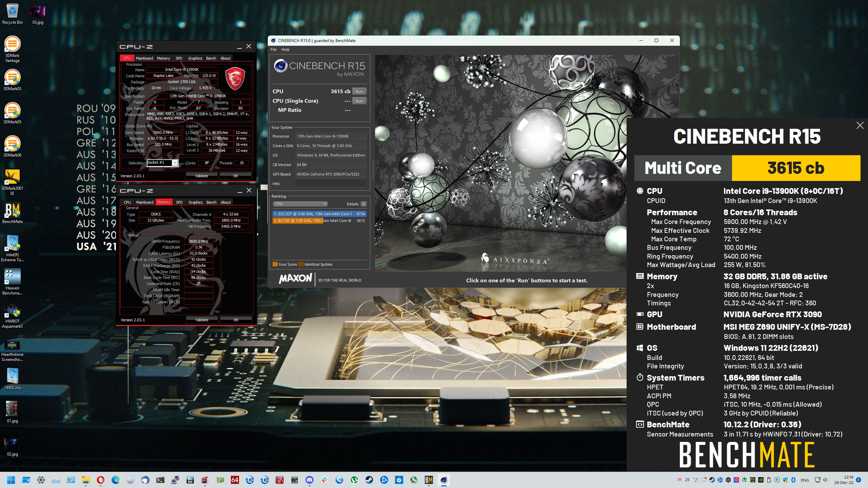Viewport: 868px width, 488px height.
Task: Open File Explorer from the taskbar
Action: [x=86, y=480]
